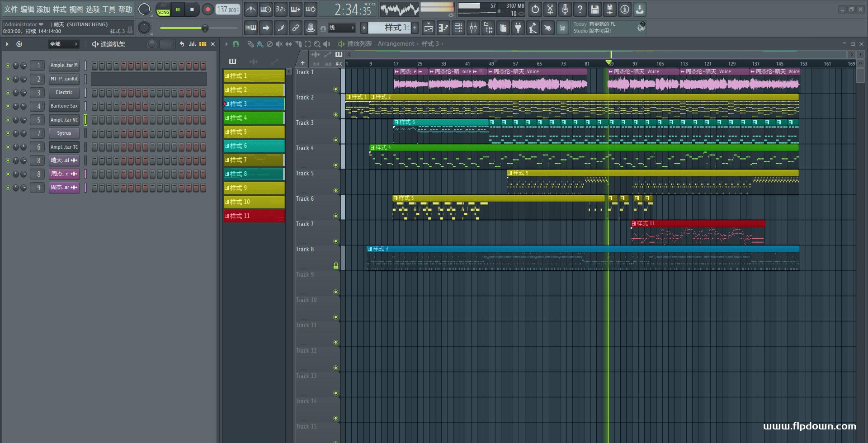The width and height of the screenshot is (868, 443).
Task: Open the 全部 channel filter dropdown
Action: coord(64,44)
